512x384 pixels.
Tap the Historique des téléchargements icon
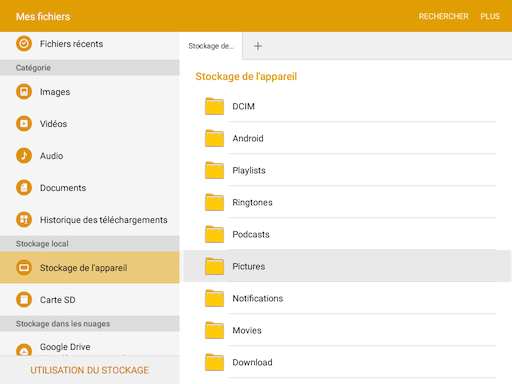24,220
